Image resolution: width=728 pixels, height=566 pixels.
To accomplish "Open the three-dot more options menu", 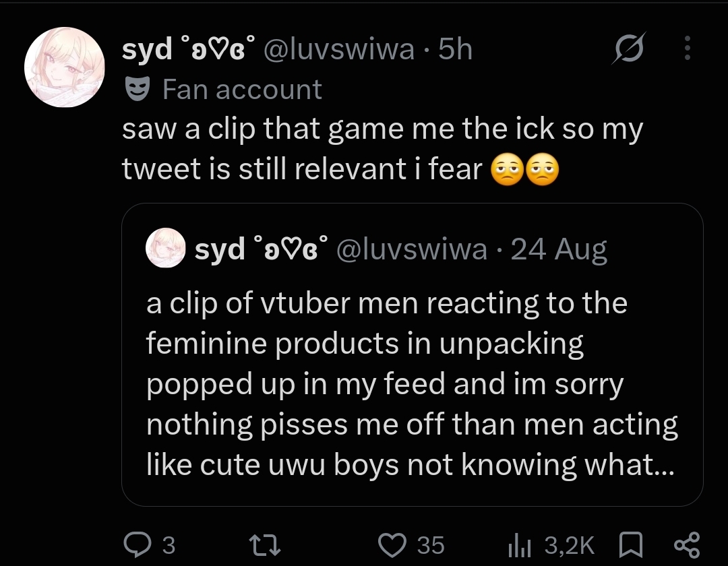I will tap(688, 49).
